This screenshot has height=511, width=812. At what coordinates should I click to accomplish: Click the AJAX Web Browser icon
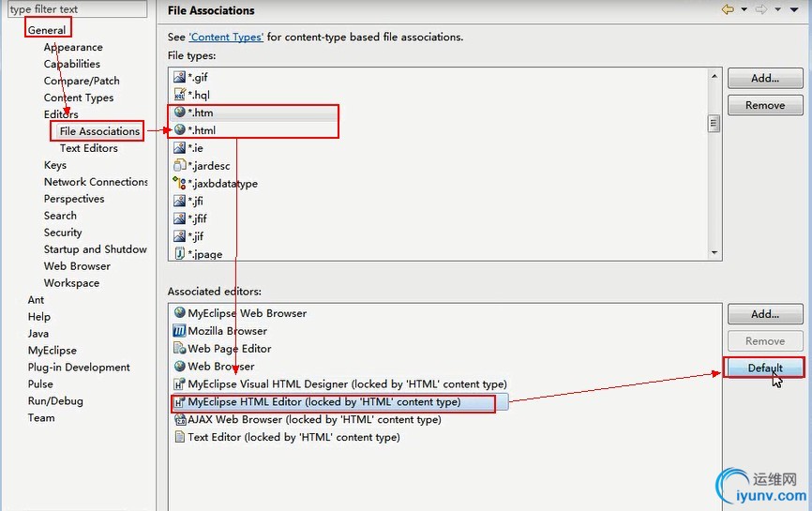tap(180, 419)
